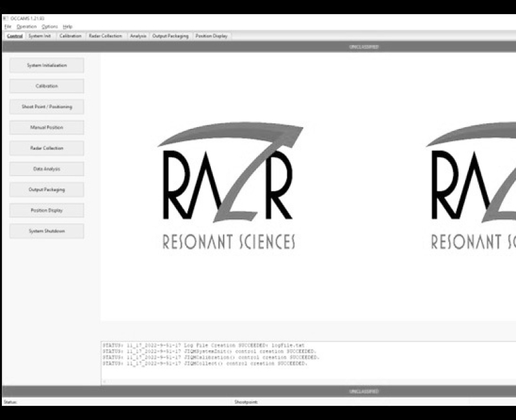Viewport: 516px width, 420px height.
Task: Click the Shoot Point / Positioning button
Action: [x=46, y=106]
